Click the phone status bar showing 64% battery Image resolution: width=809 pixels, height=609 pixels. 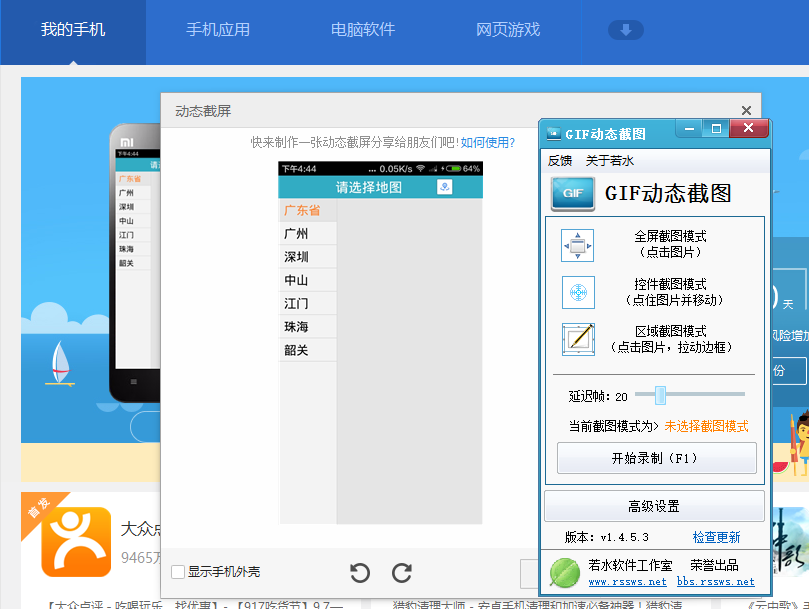[380, 168]
